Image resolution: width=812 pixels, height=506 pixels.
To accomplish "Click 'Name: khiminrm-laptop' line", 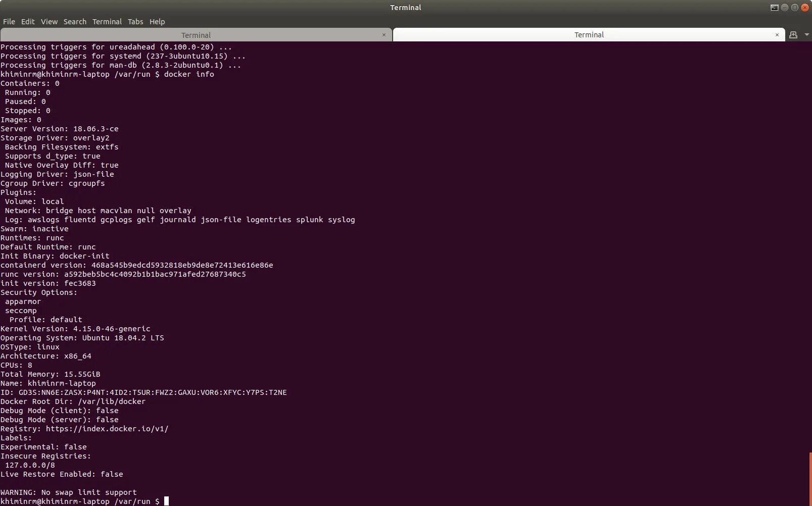I will [x=48, y=383].
